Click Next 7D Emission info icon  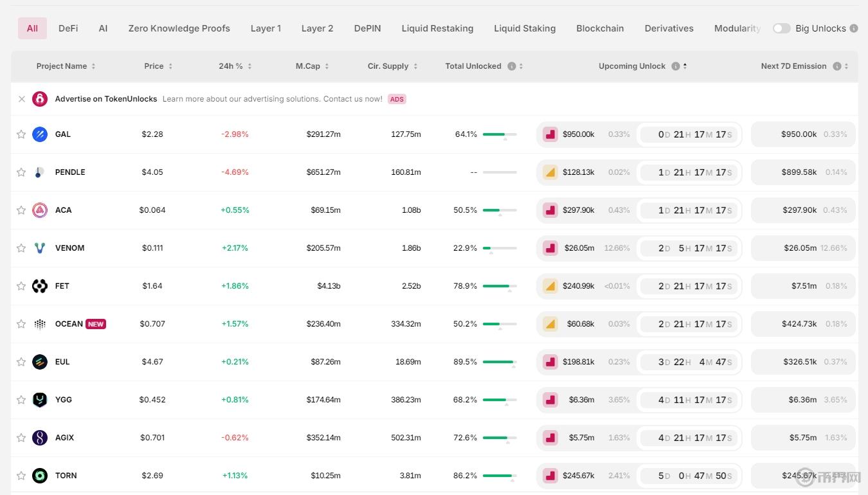tap(837, 66)
